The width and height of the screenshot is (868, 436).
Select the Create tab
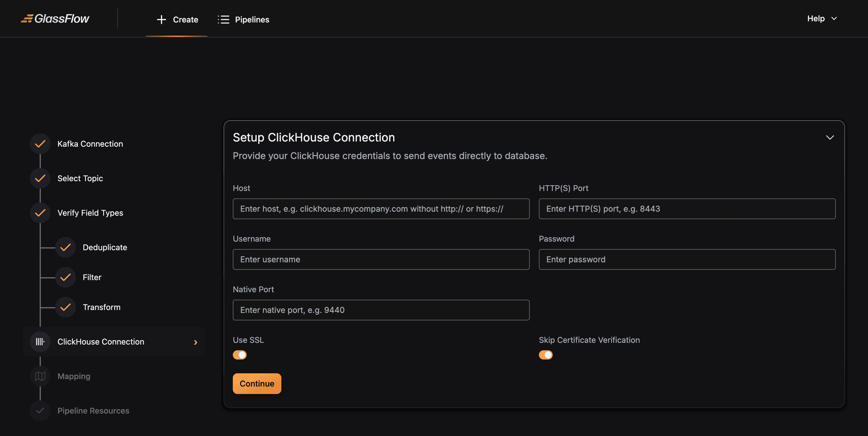(x=176, y=19)
